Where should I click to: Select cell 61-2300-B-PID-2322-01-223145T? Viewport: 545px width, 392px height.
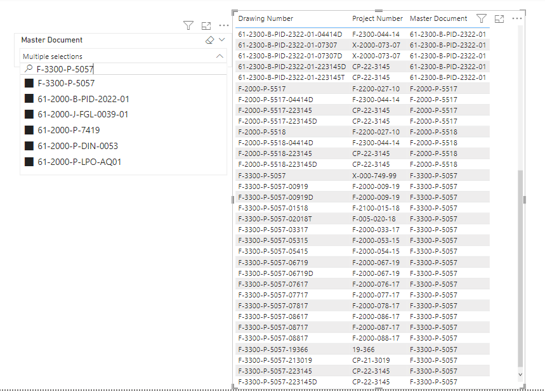point(291,77)
